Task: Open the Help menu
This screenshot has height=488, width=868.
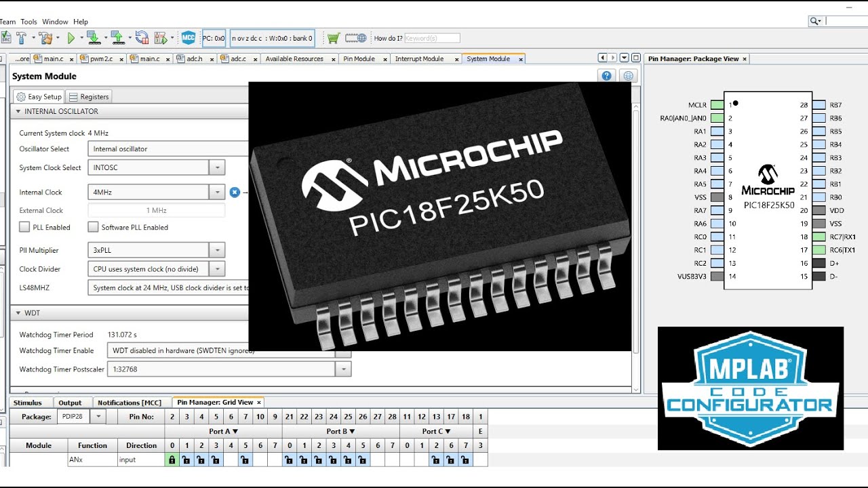Action: point(81,22)
